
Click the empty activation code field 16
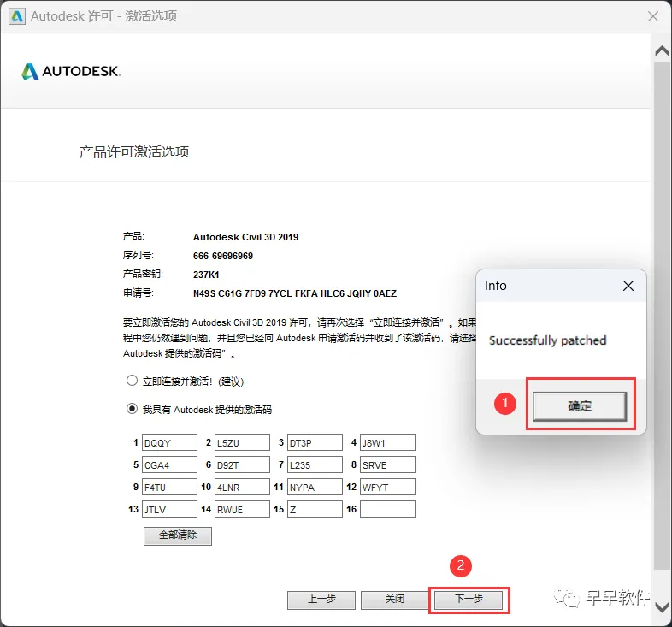pos(387,510)
